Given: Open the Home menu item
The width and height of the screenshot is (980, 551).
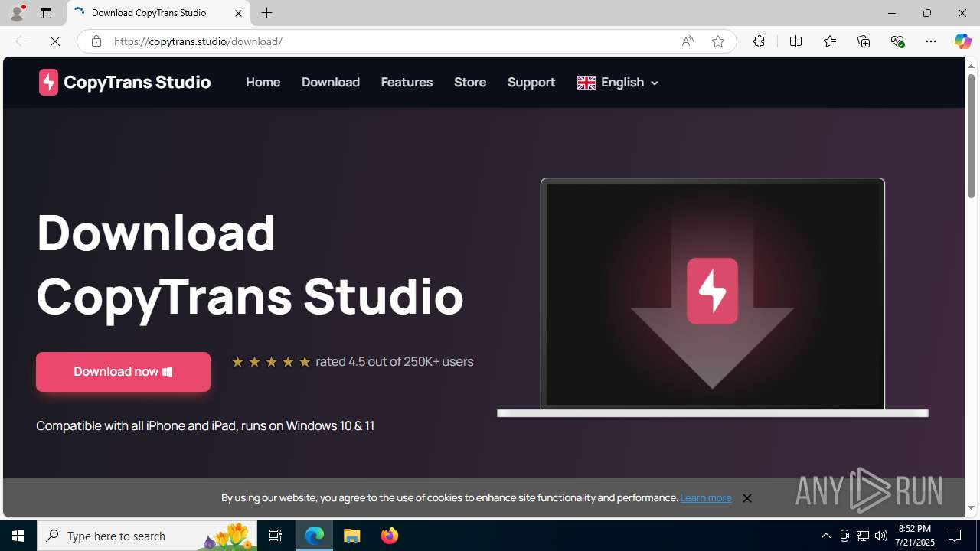Looking at the screenshot, I should [263, 82].
